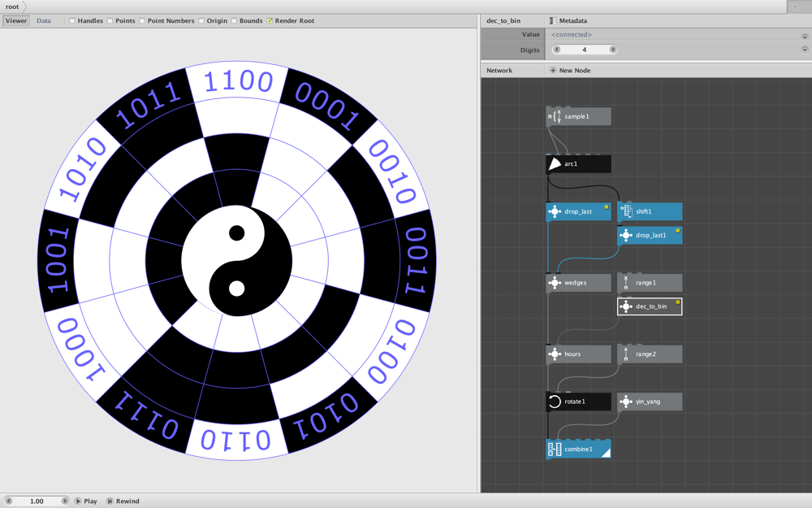
Task: Click the top-right panel toggle button
Action: coord(795,7)
